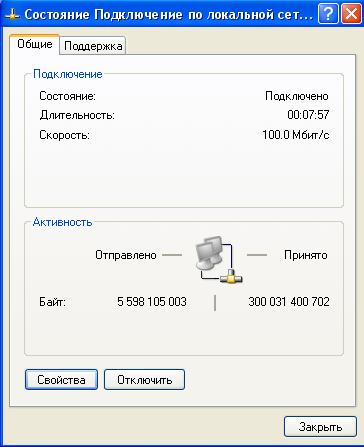Click the Длительность: label
This screenshot has height=447, width=364.
point(77,115)
